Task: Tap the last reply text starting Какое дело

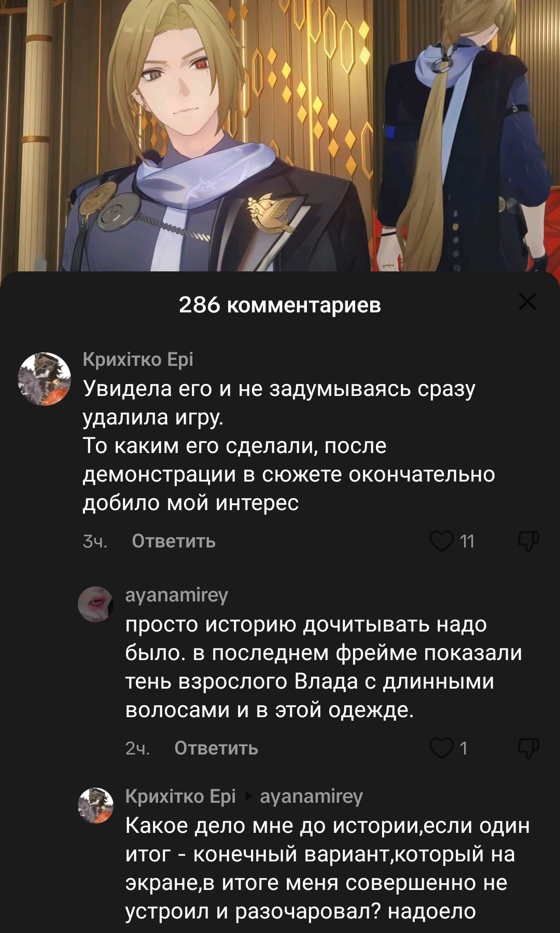Action: [328, 868]
